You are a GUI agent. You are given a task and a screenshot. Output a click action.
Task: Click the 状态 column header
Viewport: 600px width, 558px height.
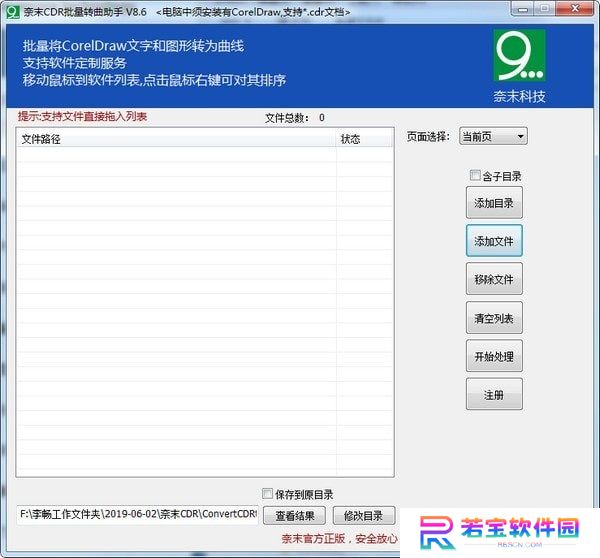[x=365, y=139]
